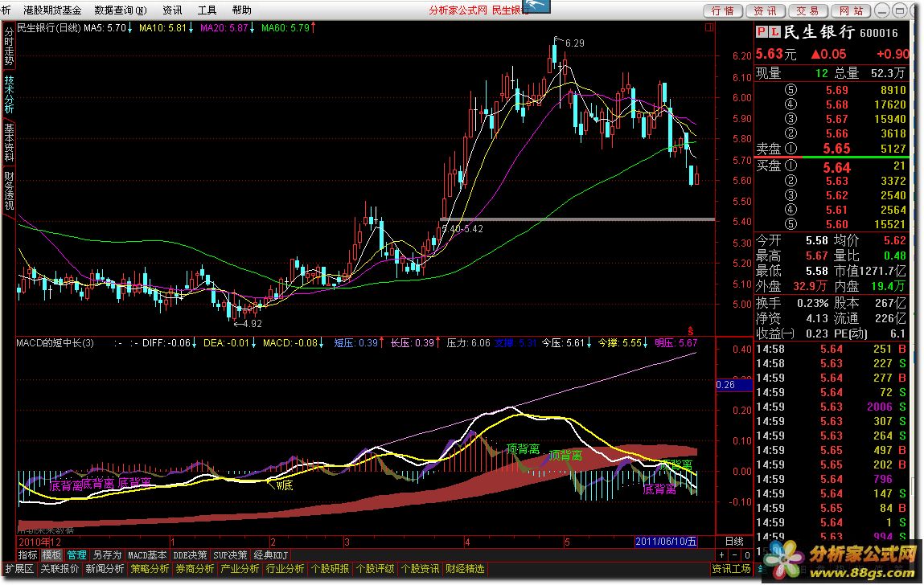Click the P icon beside 民生银行 title
Image resolution: width=924 pixels, height=585 pixels.
click(762, 32)
